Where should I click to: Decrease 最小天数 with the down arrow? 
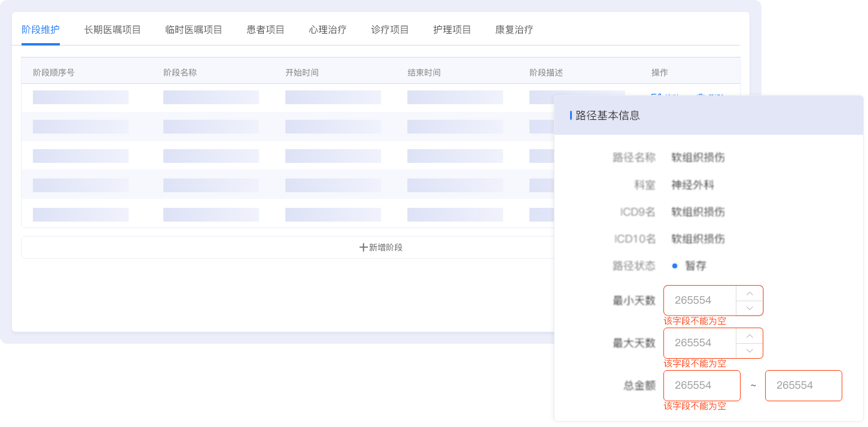749,308
